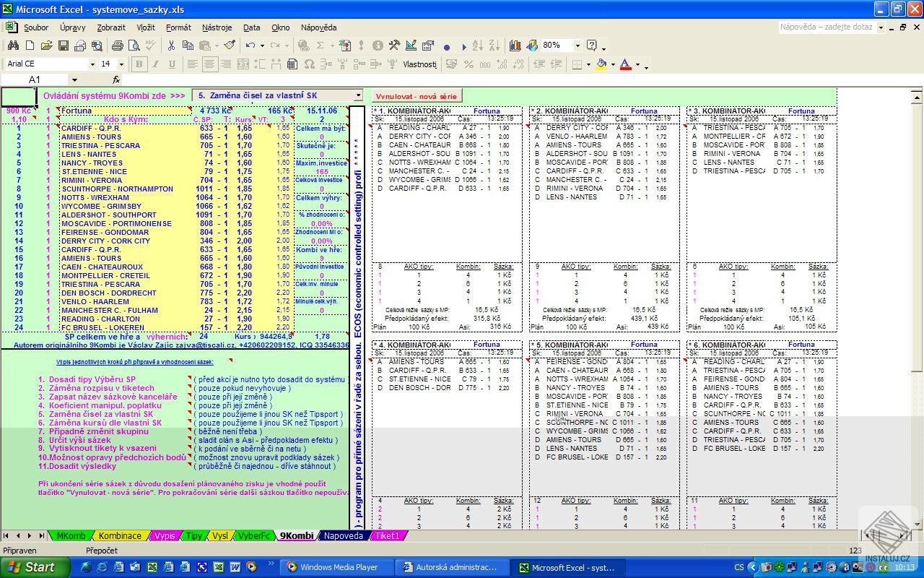Open the borders style dropdown arrow
This screenshot has height=578, width=924.
pyautogui.click(x=587, y=64)
